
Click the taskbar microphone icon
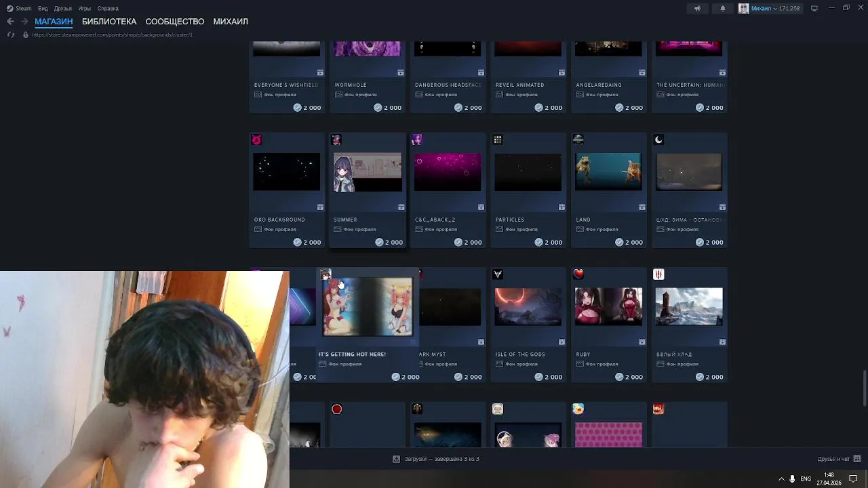pyautogui.click(x=792, y=479)
